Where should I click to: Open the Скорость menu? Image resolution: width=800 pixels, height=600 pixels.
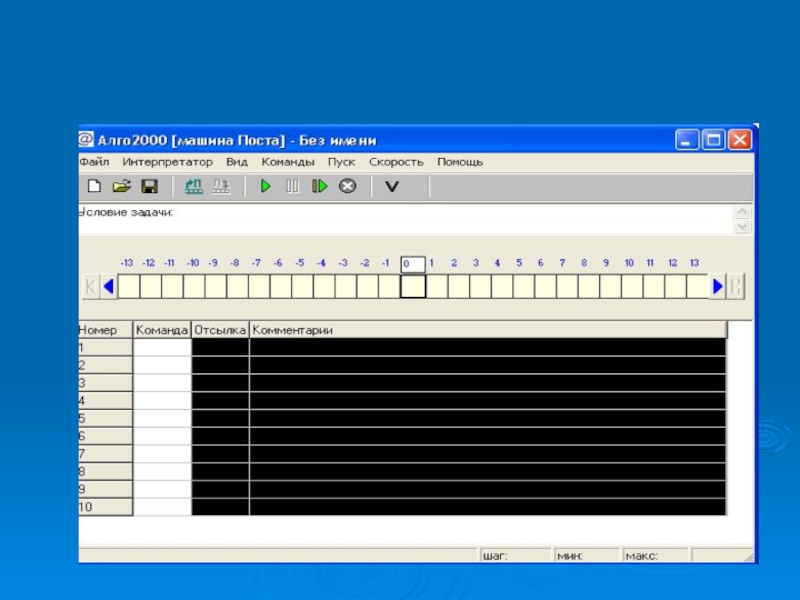pos(396,161)
